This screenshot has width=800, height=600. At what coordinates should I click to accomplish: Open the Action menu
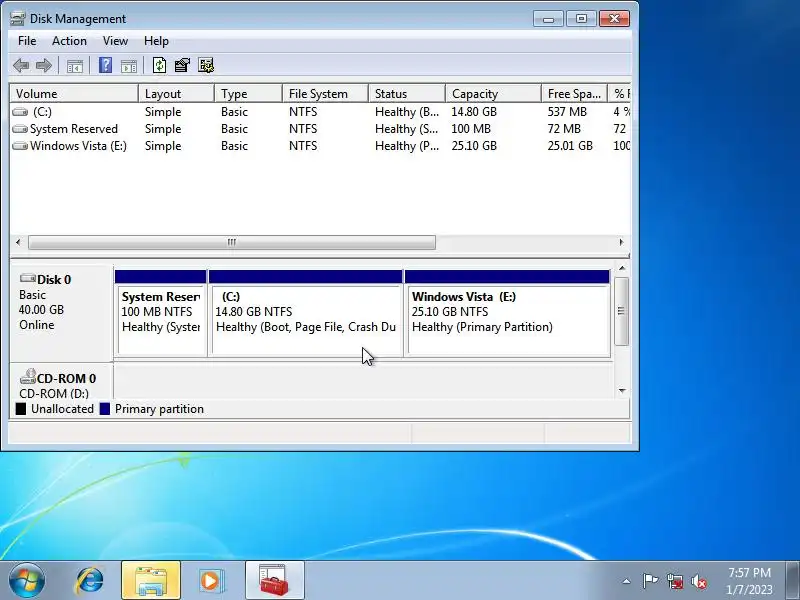[x=69, y=41]
